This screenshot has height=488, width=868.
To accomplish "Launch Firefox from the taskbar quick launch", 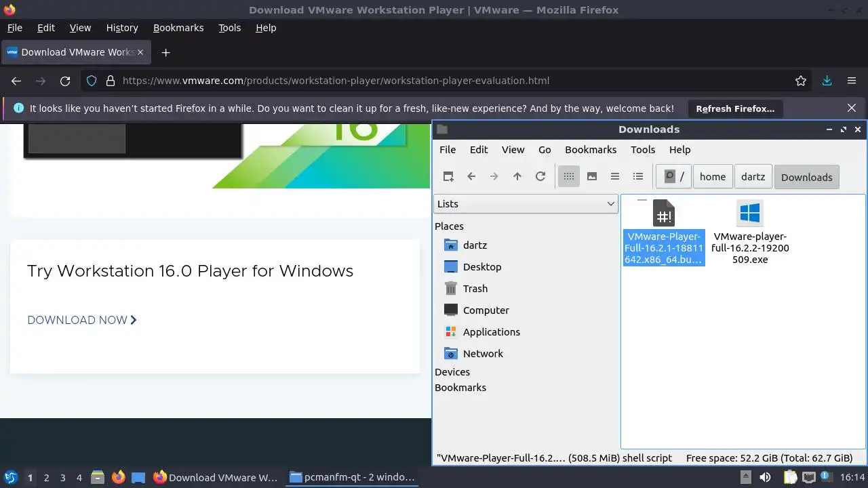I will 119,477.
